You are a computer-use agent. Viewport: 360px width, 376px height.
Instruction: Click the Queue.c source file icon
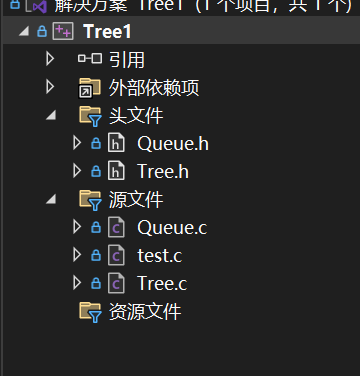(x=116, y=227)
